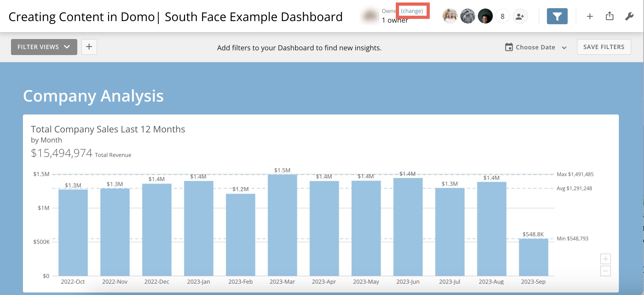The image size is (644, 295).
Task: Click the '8' badge to show all viewers
Action: (x=503, y=16)
